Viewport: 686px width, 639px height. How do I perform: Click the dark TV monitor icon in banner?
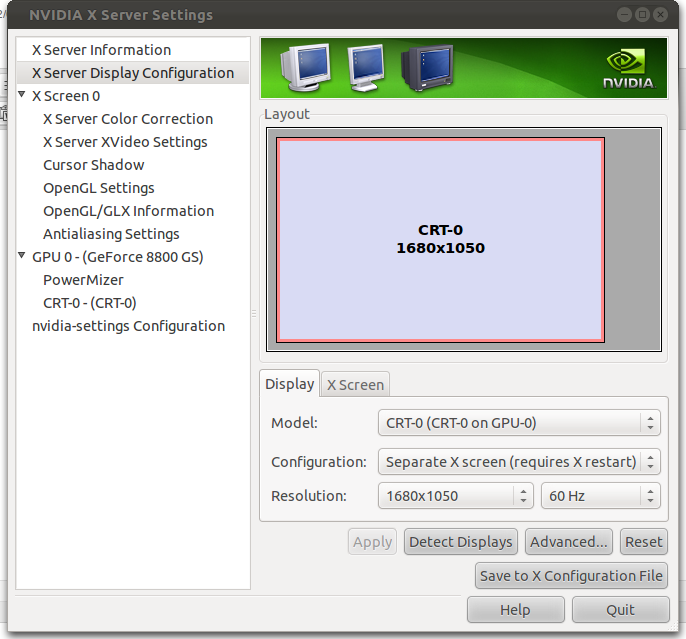(x=427, y=68)
